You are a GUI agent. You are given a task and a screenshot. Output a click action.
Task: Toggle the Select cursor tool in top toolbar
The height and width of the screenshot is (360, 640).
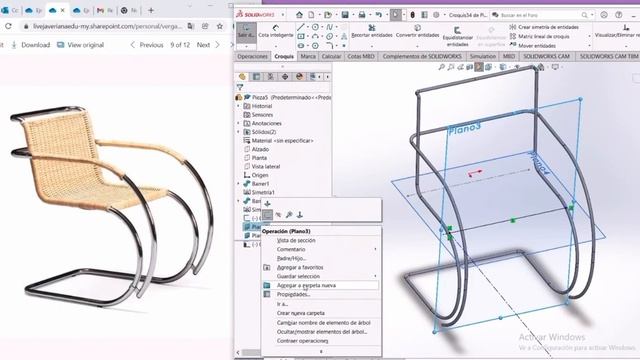pyautogui.click(x=395, y=15)
